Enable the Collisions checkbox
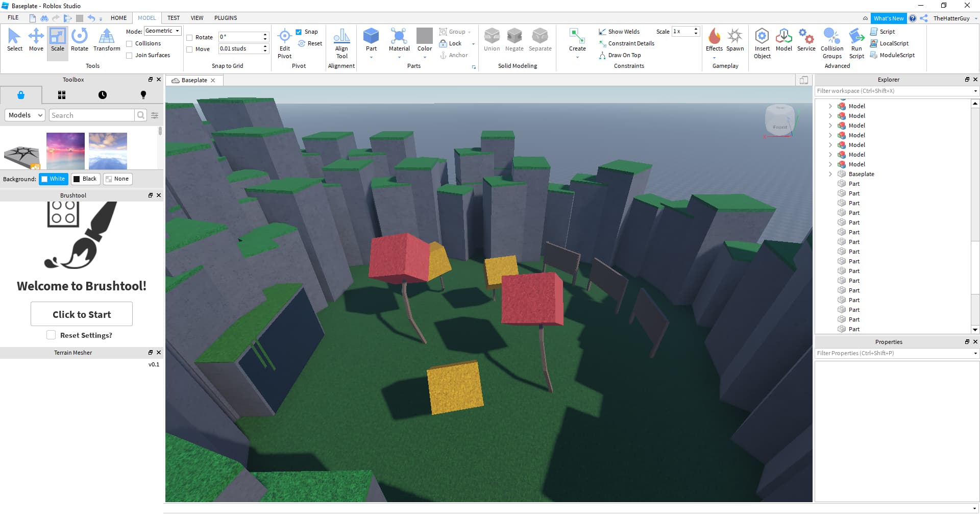Viewport: 980px width, 519px height. [x=130, y=44]
